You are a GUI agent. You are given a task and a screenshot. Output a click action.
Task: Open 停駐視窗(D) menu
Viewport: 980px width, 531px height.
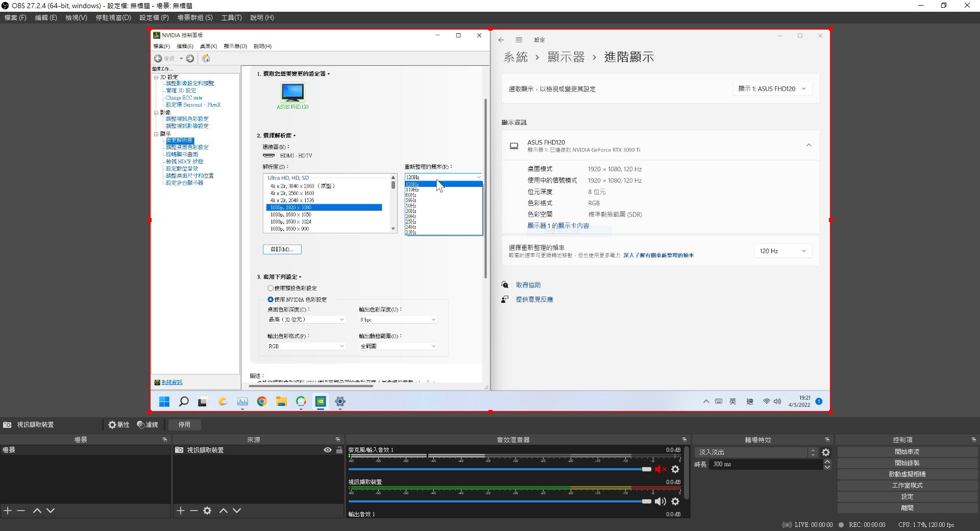coord(113,17)
